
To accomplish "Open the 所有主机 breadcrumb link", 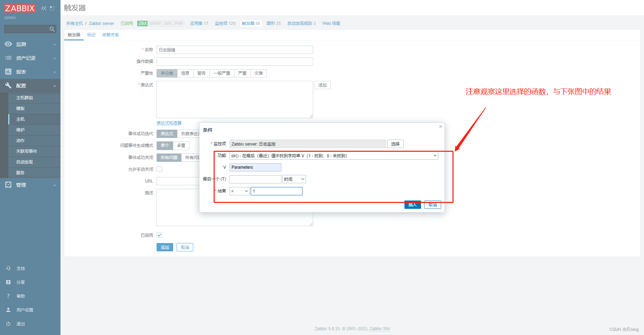I will (75, 24).
